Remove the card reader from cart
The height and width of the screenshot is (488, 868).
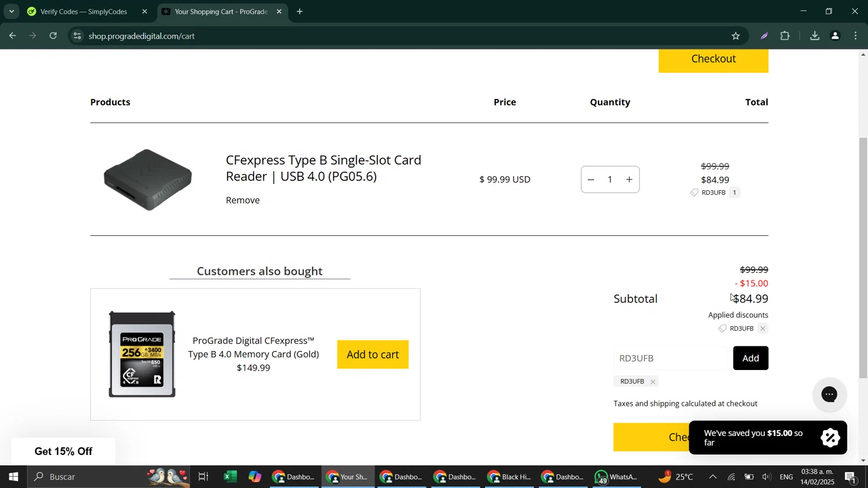(x=242, y=200)
